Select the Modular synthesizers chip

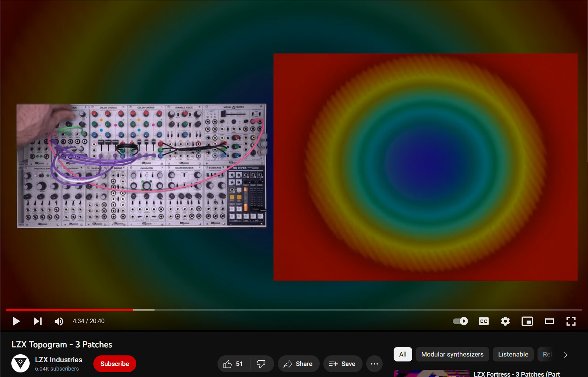click(x=452, y=354)
